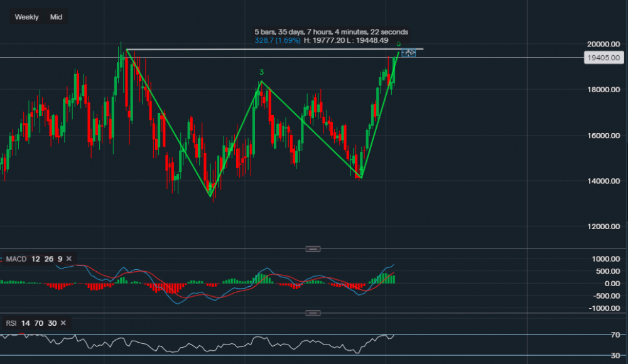Click the wave point labeled 3 on the chart

pos(261,72)
